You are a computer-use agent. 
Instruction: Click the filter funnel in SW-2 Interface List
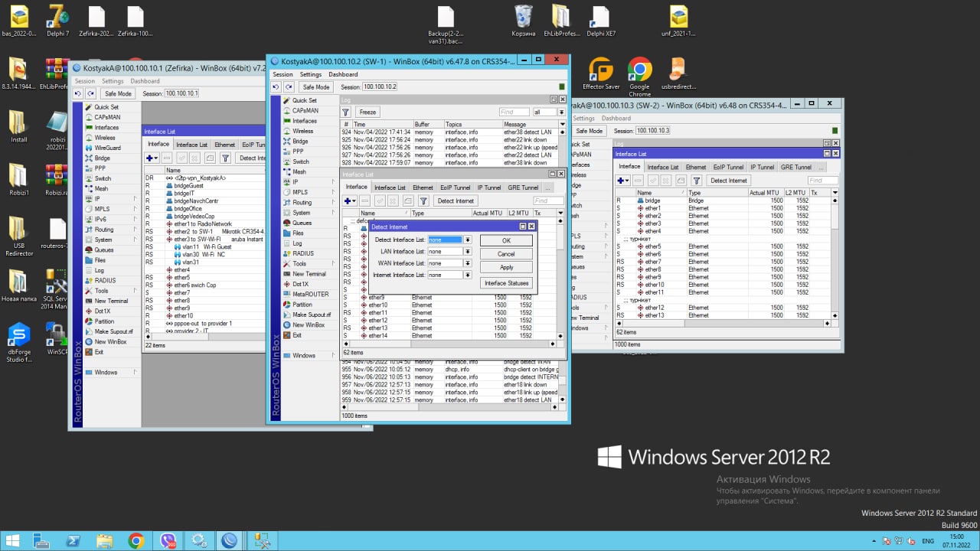click(696, 181)
